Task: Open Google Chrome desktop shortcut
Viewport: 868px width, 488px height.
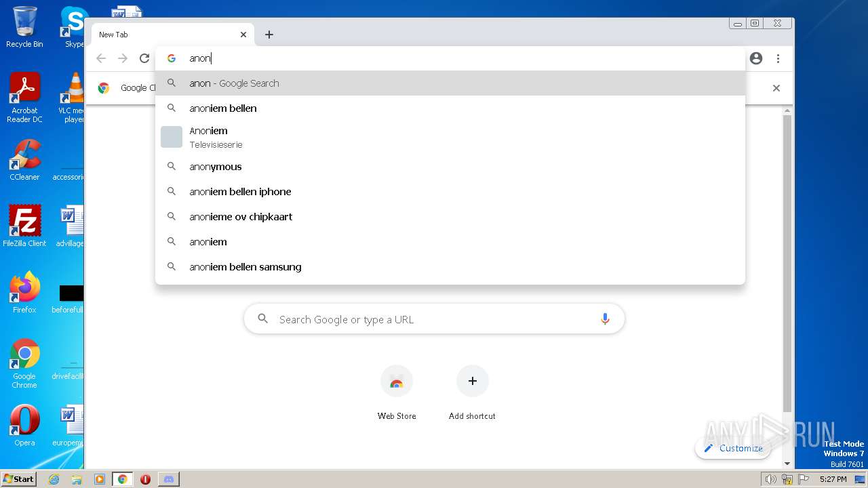Action: (x=24, y=363)
